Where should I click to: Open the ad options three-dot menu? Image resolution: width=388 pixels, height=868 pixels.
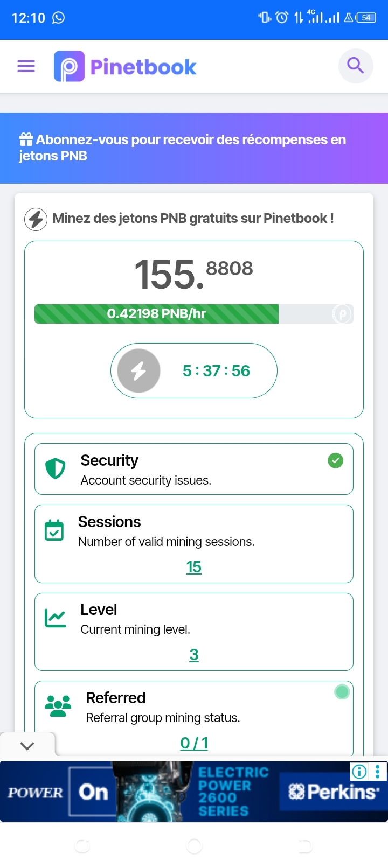coord(378,772)
